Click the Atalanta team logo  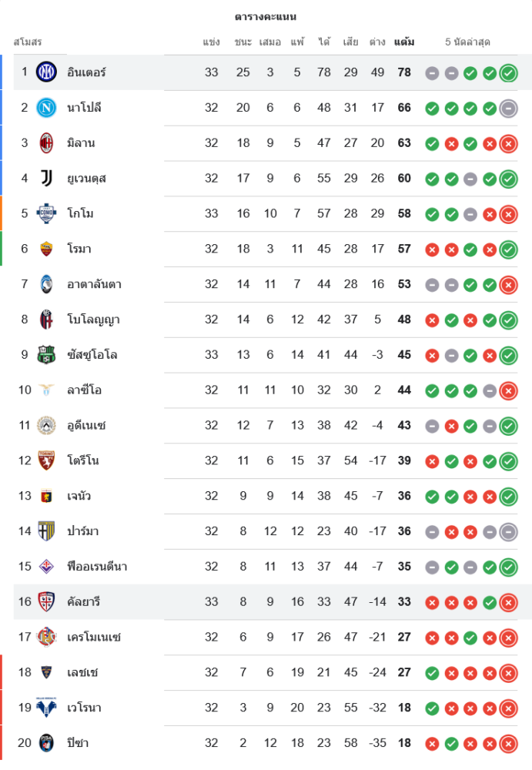pyautogui.click(x=46, y=284)
